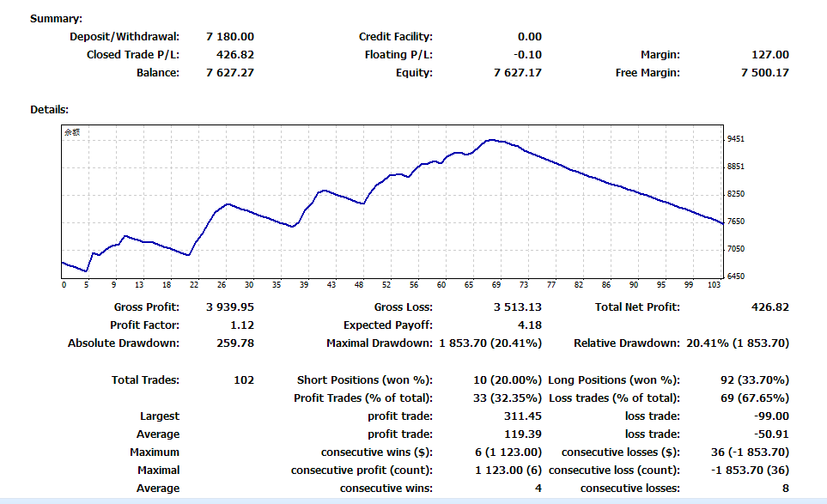
Task: Click the Equity value "7 627.17"
Action: [x=518, y=72]
